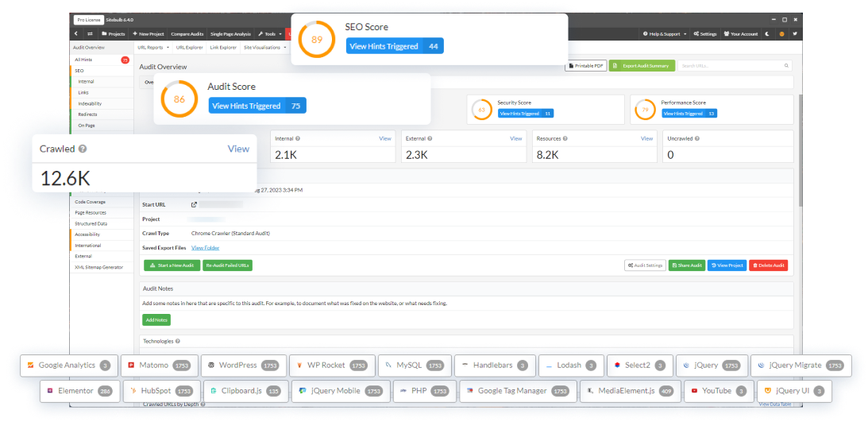This screenshot has width=868, height=422.
Task: Open the URL Reports dropdown
Action: coord(152,48)
